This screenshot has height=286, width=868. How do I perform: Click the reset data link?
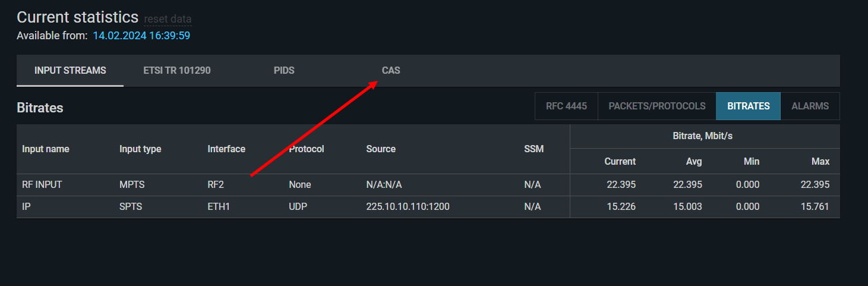click(x=168, y=19)
